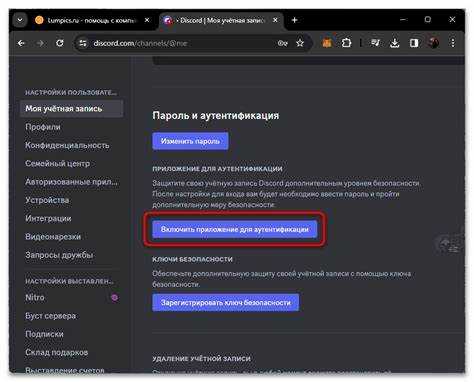Click the Приложение для аутентификации label
This screenshot has height=382, width=474.
pyautogui.click(x=217, y=169)
